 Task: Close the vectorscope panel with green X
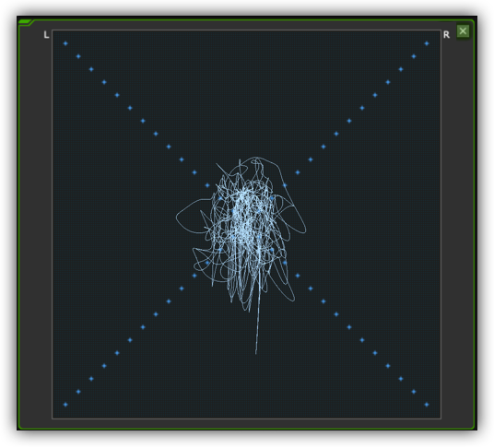[463, 31]
